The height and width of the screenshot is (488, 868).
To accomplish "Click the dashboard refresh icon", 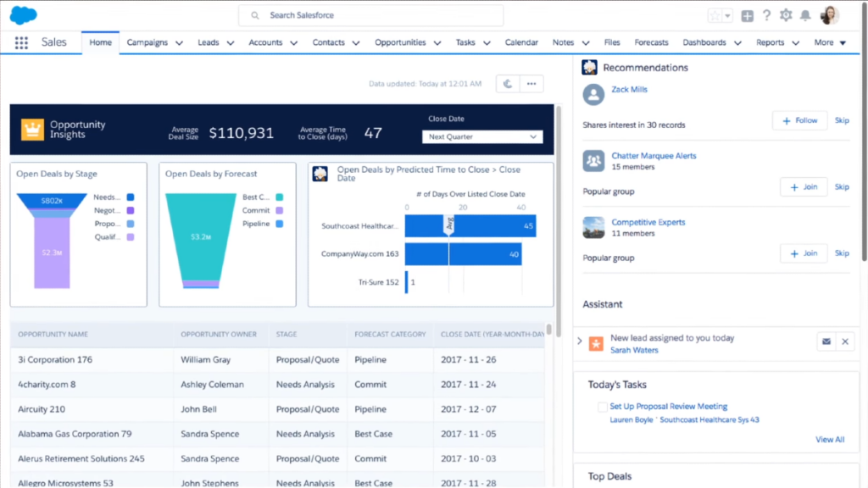I will pyautogui.click(x=508, y=84).
